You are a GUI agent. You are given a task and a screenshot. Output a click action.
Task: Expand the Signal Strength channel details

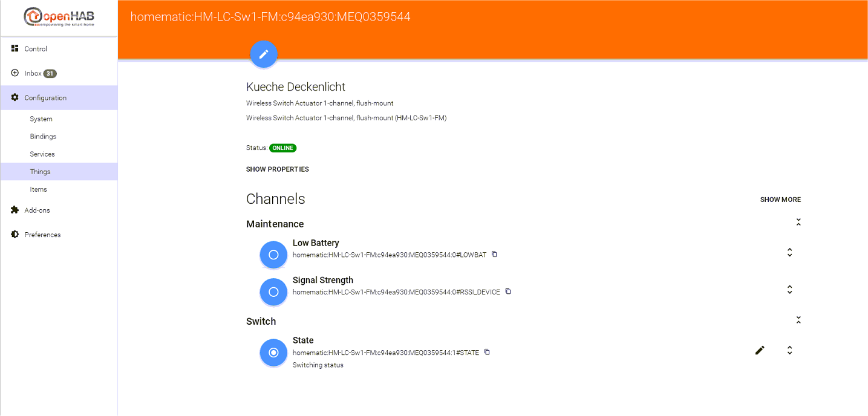point(789,290)
